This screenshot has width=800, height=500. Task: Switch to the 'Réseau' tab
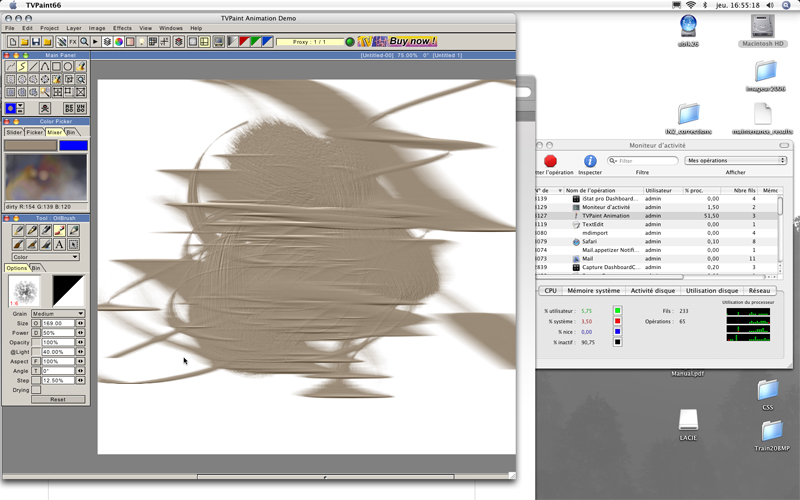[759, 291]
